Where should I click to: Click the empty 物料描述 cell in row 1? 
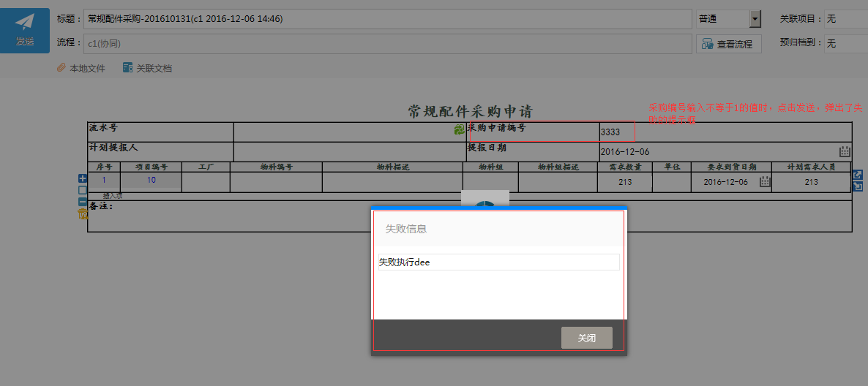pos(392,182)
